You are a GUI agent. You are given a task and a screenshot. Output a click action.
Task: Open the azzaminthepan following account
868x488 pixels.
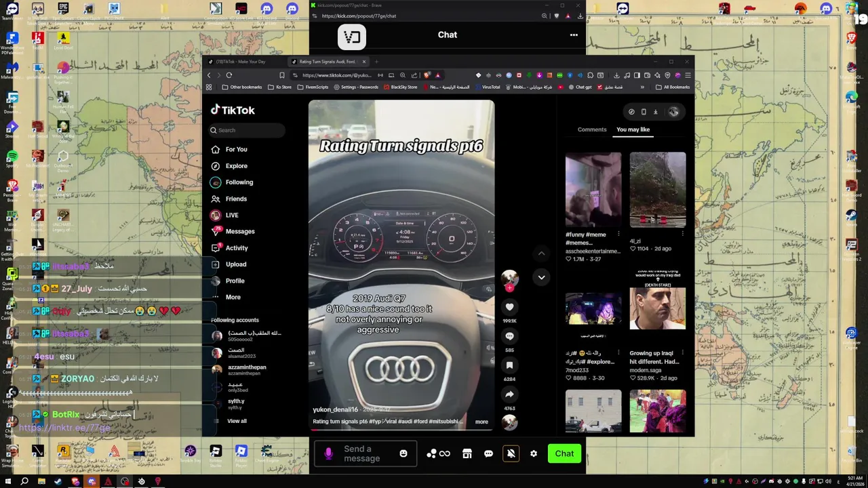[247, 370]
